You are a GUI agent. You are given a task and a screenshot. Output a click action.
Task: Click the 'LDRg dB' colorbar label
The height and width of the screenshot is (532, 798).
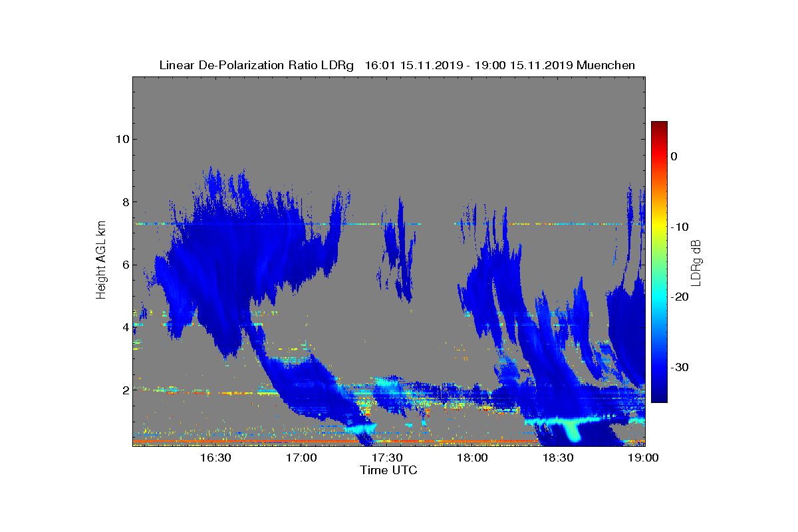pos(696,262)
